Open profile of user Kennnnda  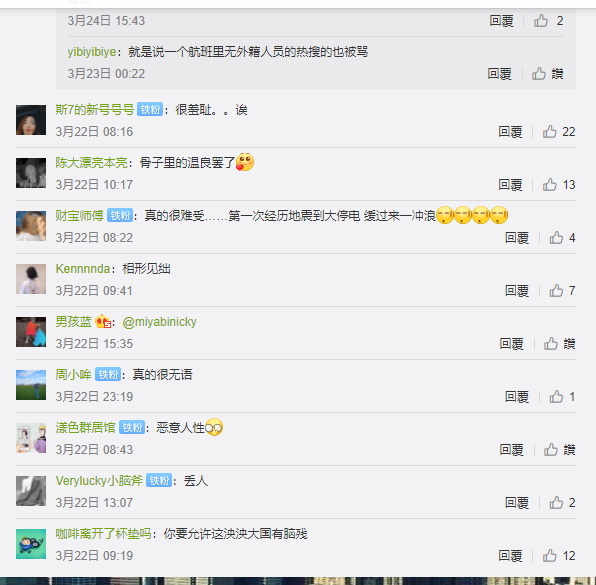pyautogui.click(x=82, y=269)
